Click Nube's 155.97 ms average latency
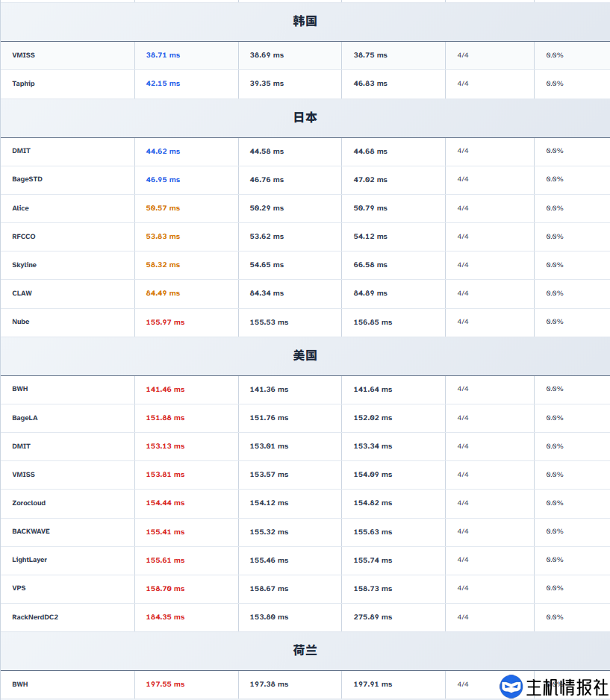The width and height of the screenshot is (610, 700). [x=165, y=322]
